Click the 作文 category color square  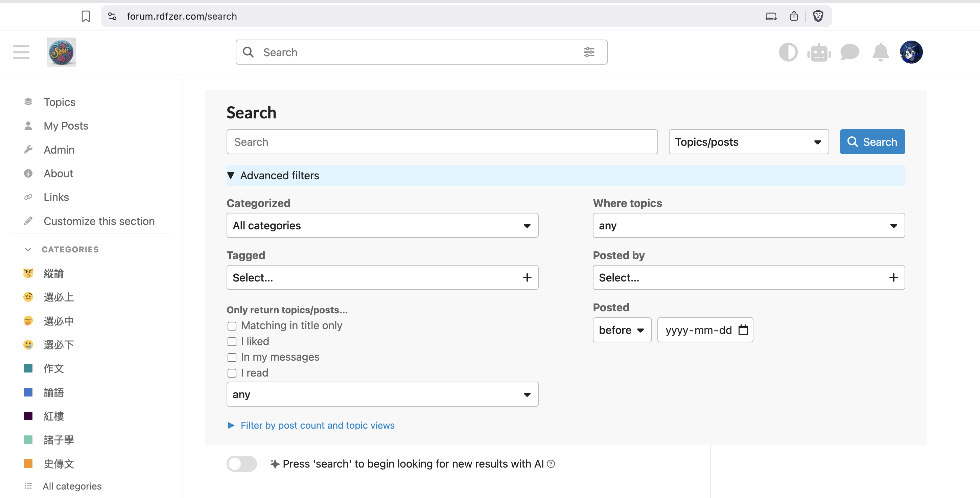point(28,368)
